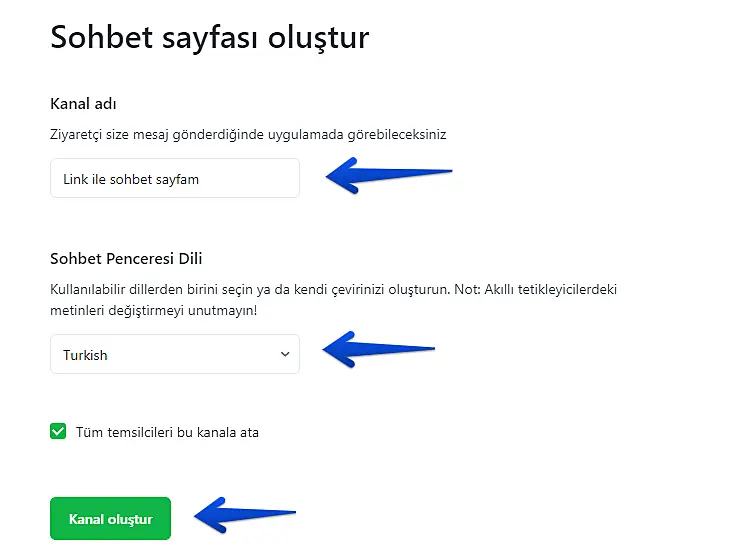Image resolution: width=729 pixels, height=555 pixels.
Task: Click the blue arrow beside Kanal oluştur
Action: (243, 517)
